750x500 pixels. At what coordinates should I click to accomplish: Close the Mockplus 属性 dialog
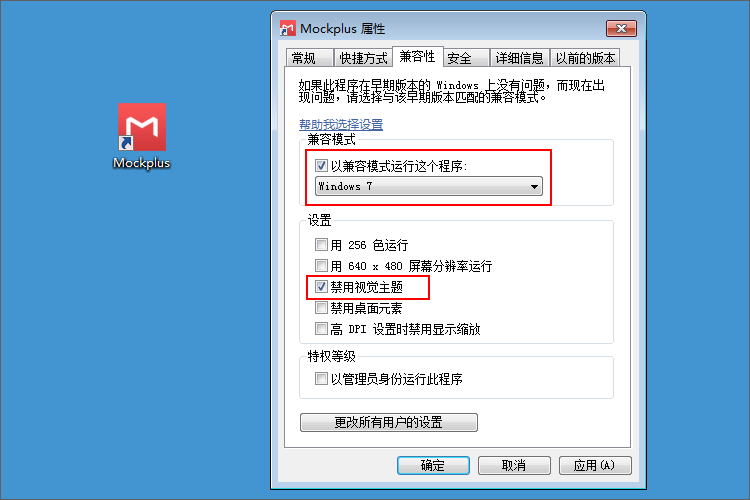coord(621,29)
